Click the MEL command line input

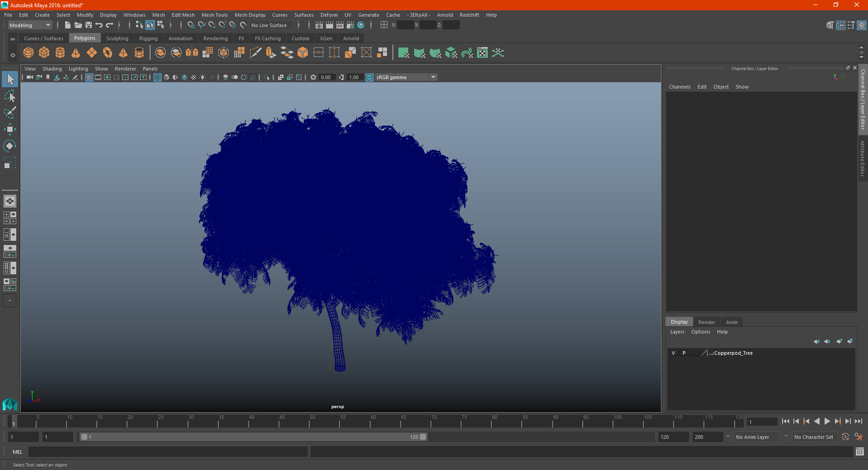coord(168,452)
